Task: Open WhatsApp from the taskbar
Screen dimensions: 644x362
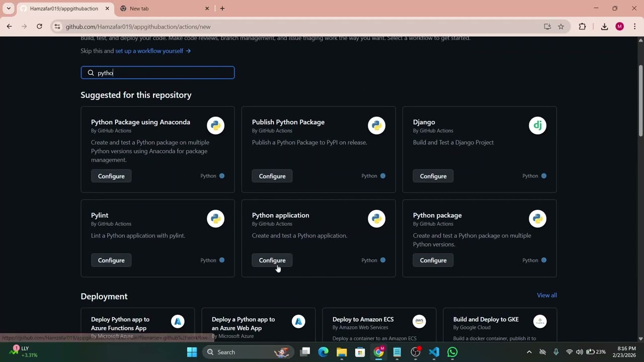Action: click(x=452, y=352)
